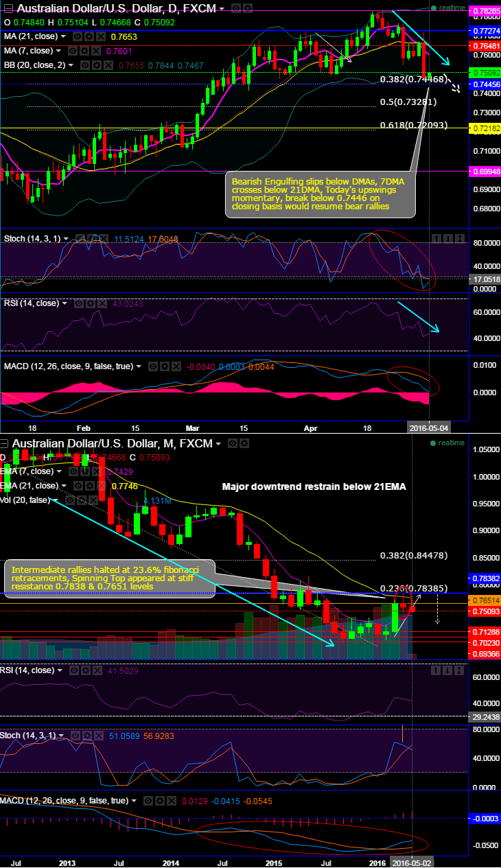
Task: Expand the dropdown arrow after 'M, FXCM' on the monthly chart
Action: point(218,443)
